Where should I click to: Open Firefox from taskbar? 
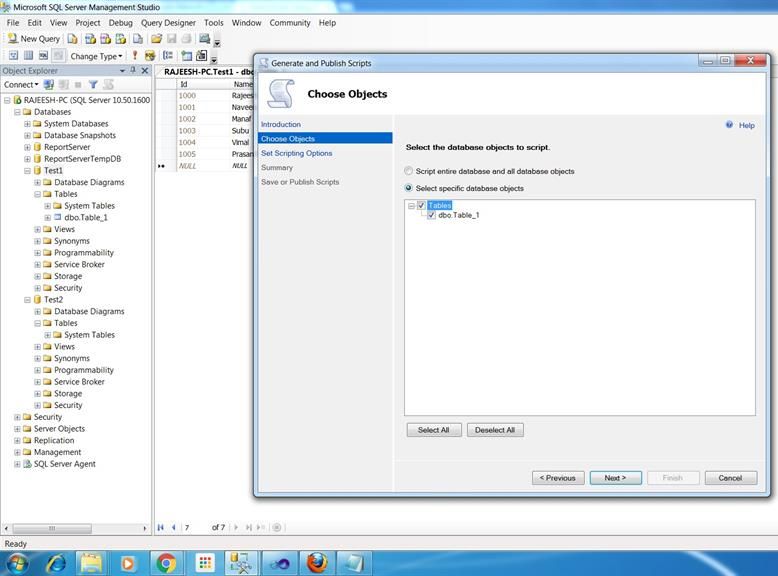coord(317,564)
